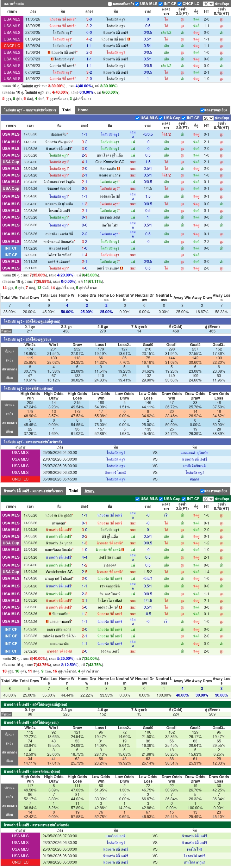Open the head-to-head match count dropdown showing 10
Viewport: 231px width, 868px height.
click(208, 4)
